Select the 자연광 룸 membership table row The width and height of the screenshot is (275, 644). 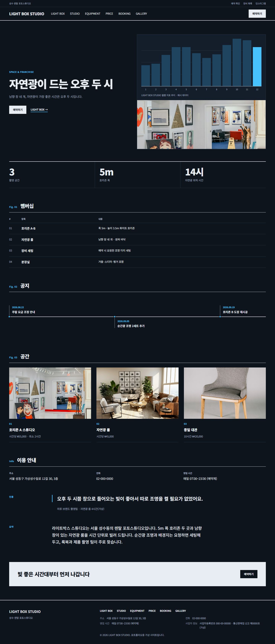click(137, 240)
